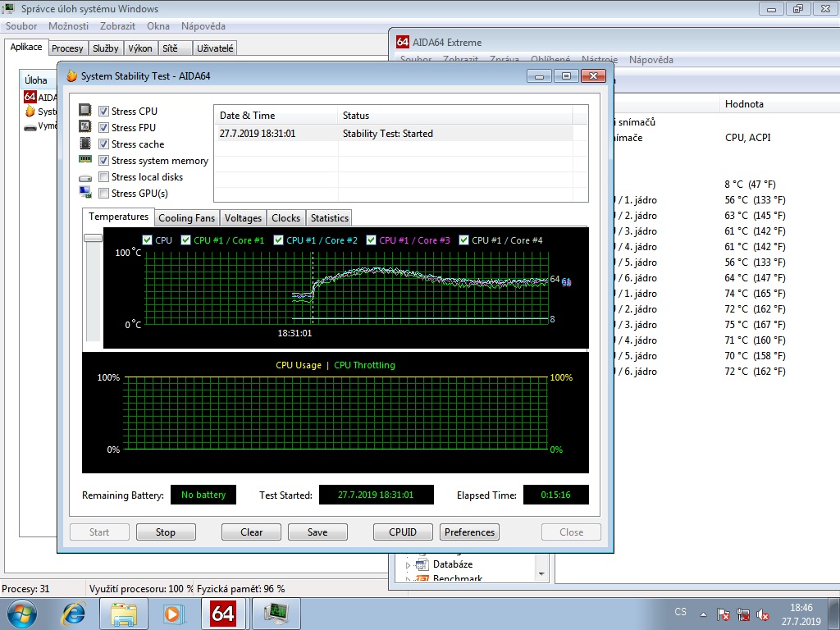The width and height of the screenshot is (840, 630).
Task: Expand the Databáze tree node
Action: click(408, 564)
